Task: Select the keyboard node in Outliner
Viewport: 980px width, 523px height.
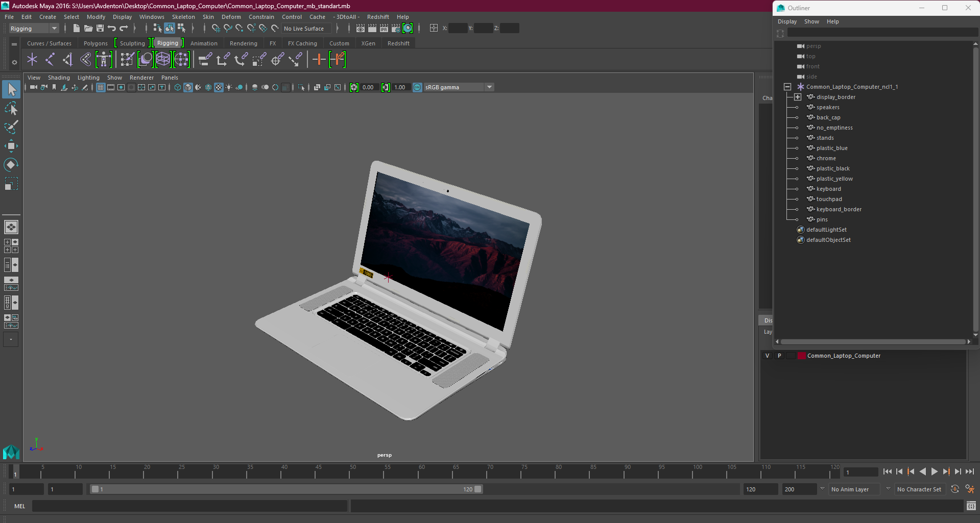Action: [828, 189]
